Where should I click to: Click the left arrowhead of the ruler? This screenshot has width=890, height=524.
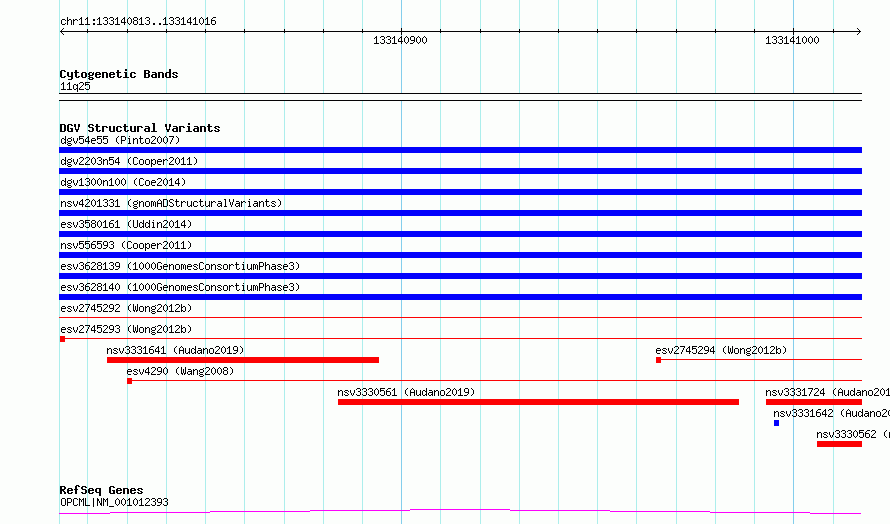(x=62, y=32)
